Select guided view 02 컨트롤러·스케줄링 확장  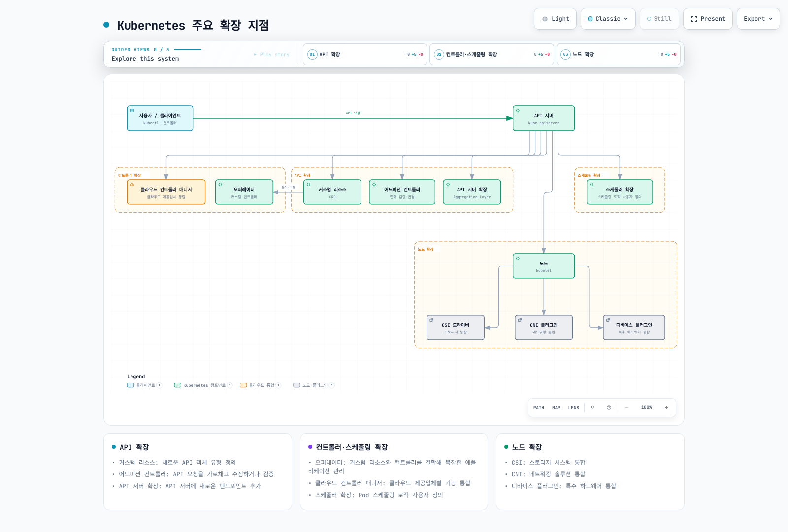(492, 54)
